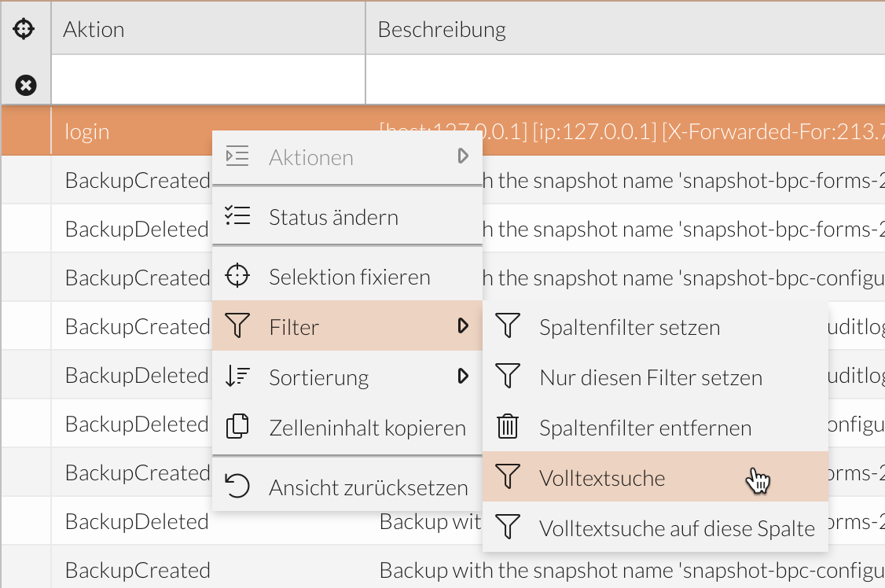Click the checklist icon next to Status ändern
Viewport: 885px width, 588px height.
237,216
